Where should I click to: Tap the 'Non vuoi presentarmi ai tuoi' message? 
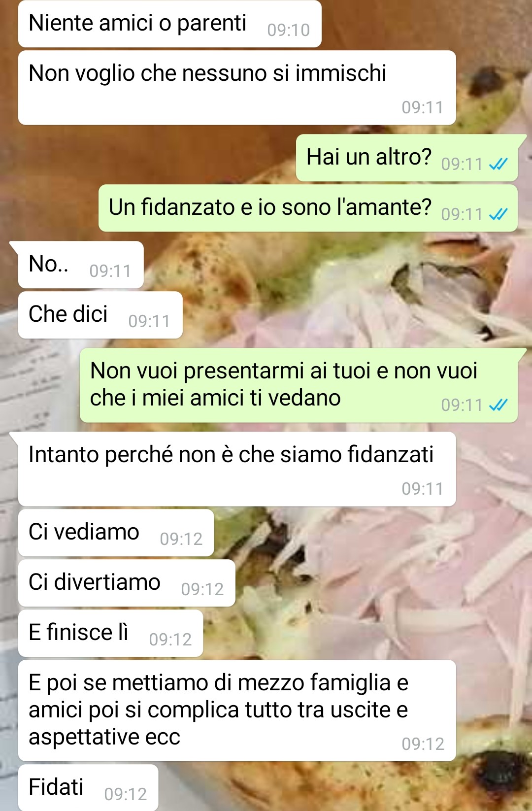pyautogui.click(x=299, y=385)
